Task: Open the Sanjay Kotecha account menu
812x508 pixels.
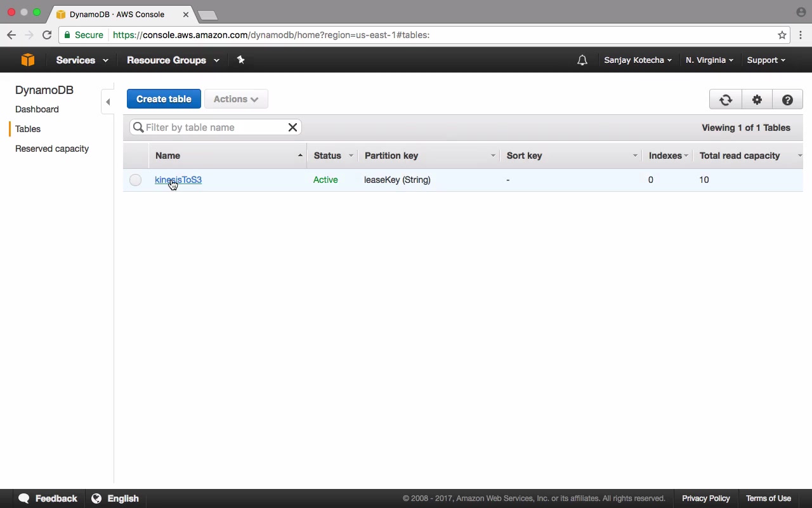Action: (638, 60)
